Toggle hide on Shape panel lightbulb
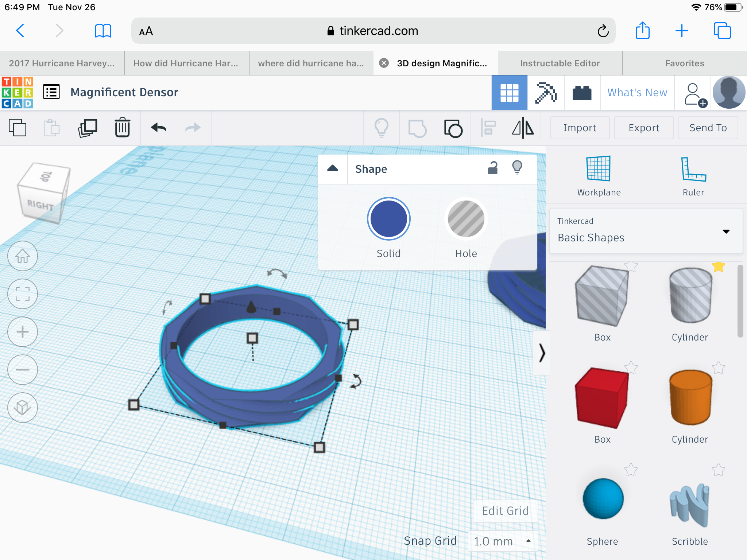 coord(517,168)
